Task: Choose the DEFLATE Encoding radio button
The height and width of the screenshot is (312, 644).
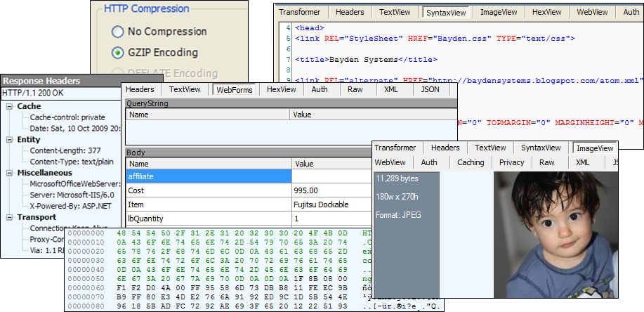Action: [x=117, y=74]
